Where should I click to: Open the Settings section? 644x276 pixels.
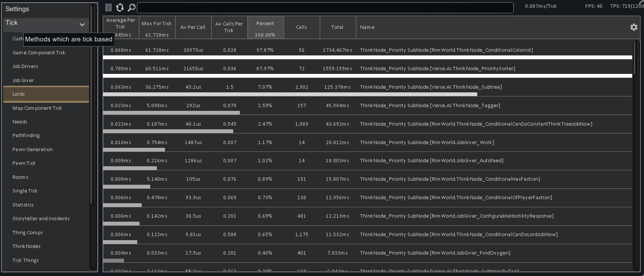[x=17, y=9]
